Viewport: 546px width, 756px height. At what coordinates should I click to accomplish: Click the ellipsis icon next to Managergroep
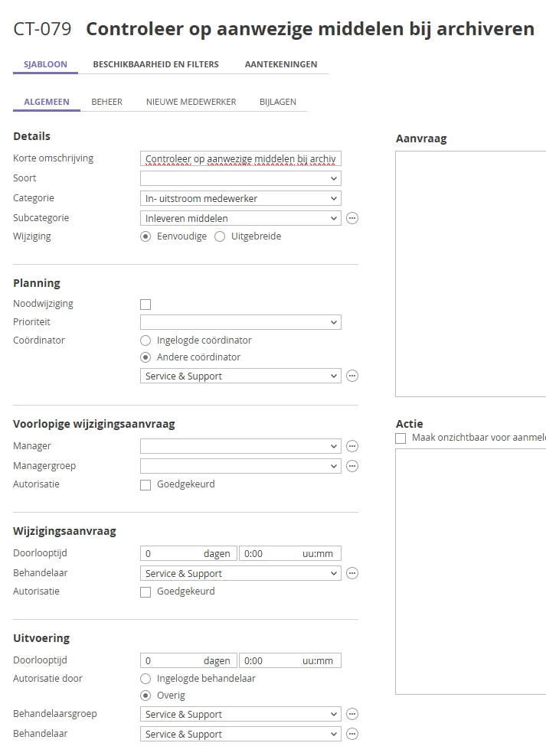pos(352,466)
